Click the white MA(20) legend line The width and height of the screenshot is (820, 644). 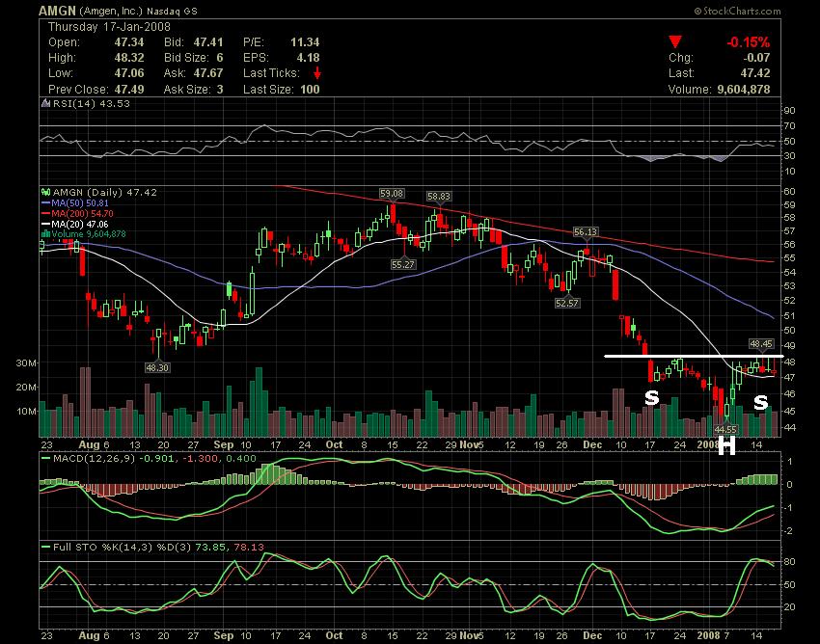click(x=46, y=225)
